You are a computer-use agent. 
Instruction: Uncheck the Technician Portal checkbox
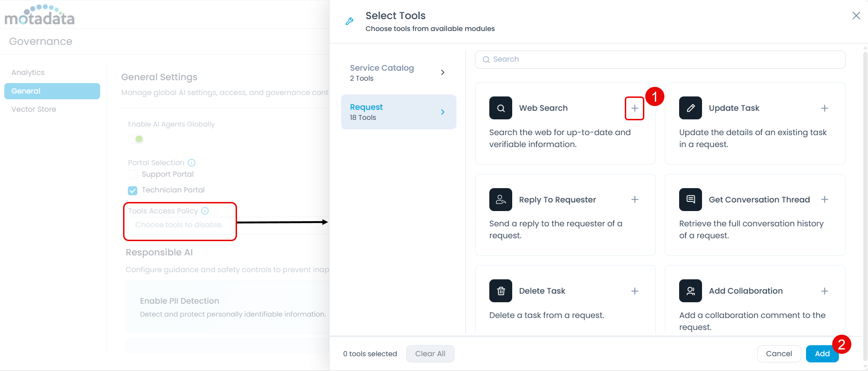point(133,191)
